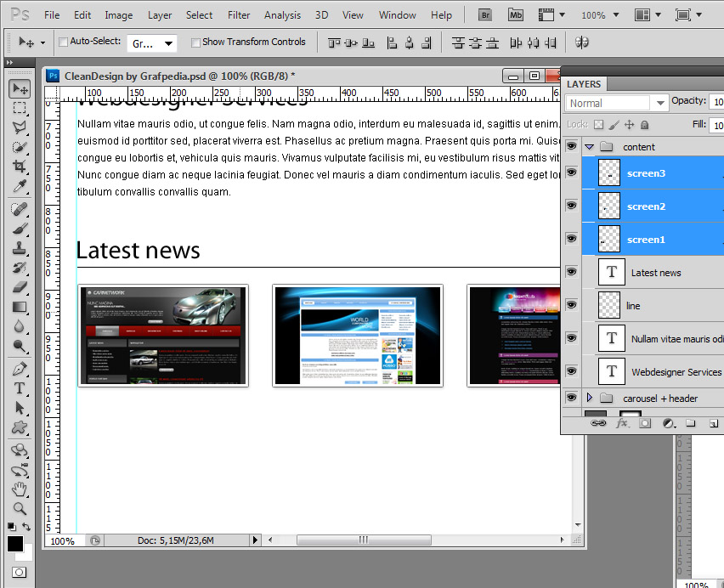This screenshot has height=588, width=724.
Task: Select the Clone Stamp tool
Action: click(20, 248)
